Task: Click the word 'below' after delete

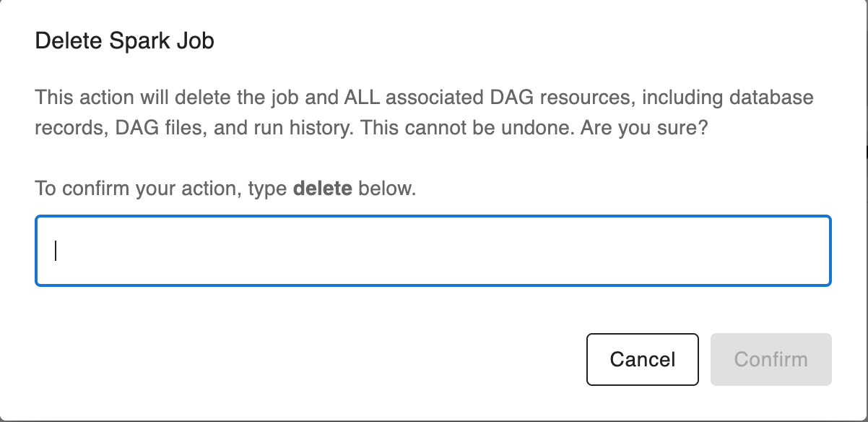Action: pos(386,189)
